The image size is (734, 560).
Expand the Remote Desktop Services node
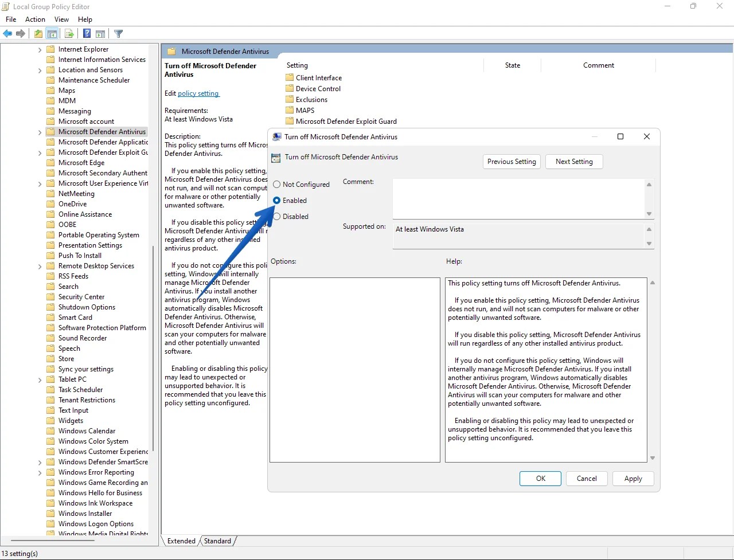point(39,265)
